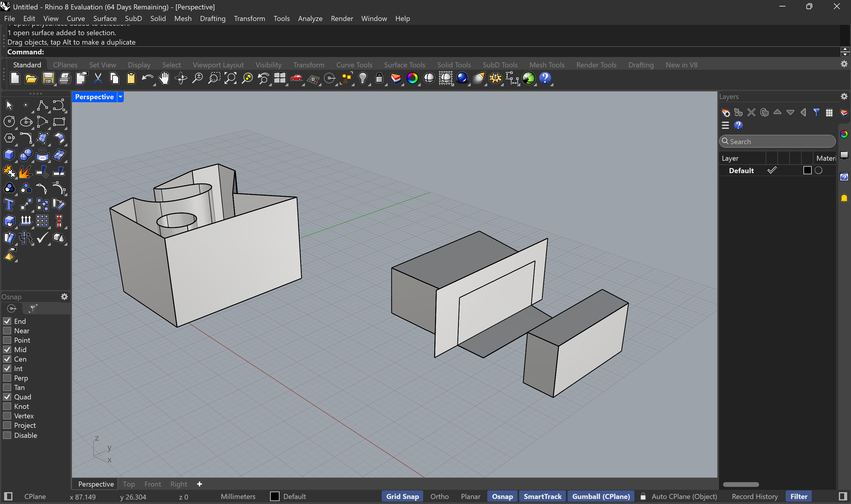Select the Circle tool
The width and height of the screenshot is (851, 504).
click(x=9, y=121)
